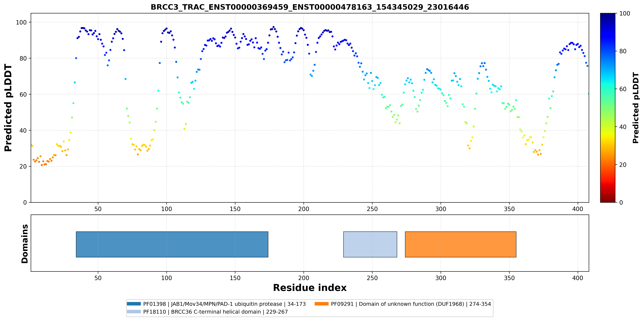Click the pLDDT colorbar gradient

coord(608,108)
